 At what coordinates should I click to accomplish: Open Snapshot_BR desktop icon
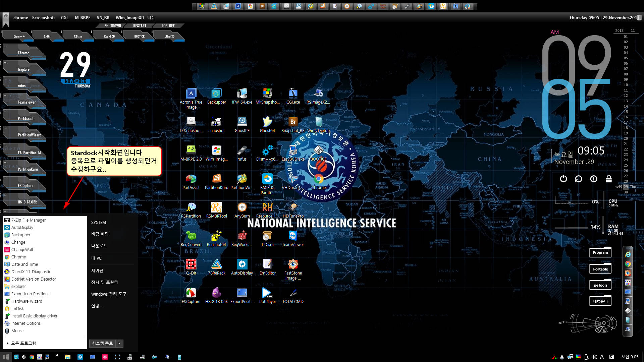tap(293, 125)
